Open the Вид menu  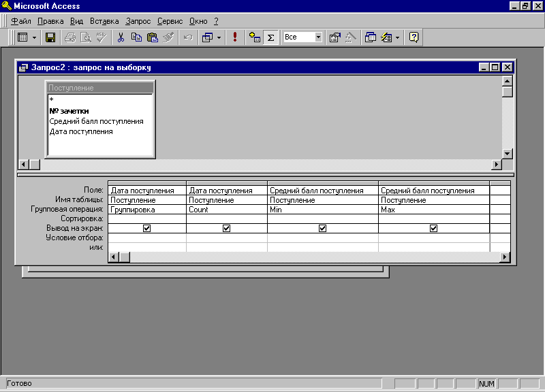pos(76,21)
